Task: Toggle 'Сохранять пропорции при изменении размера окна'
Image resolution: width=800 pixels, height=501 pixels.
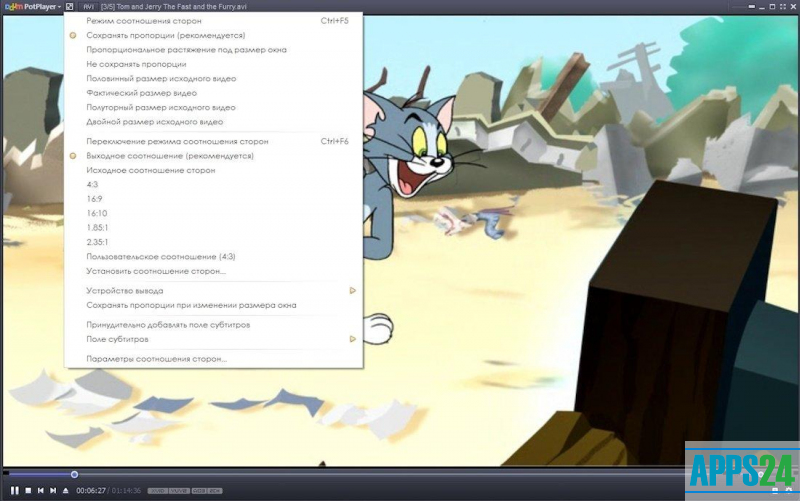Action: coord(191,305)
